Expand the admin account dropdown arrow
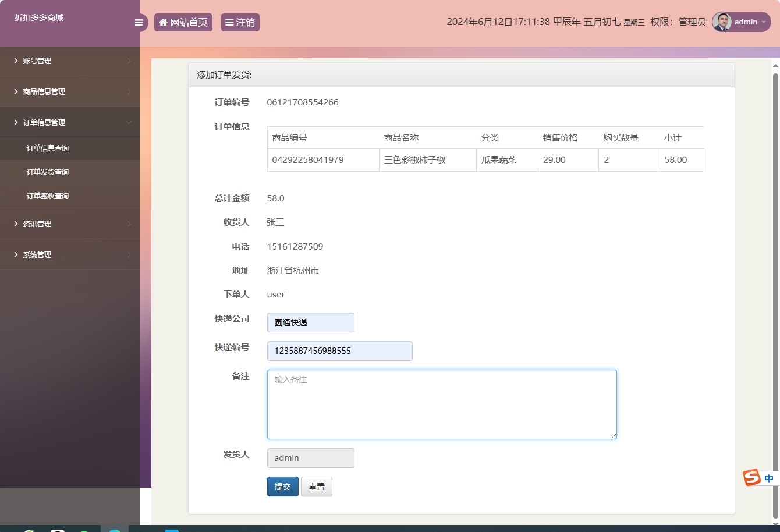 coord(763,22)
